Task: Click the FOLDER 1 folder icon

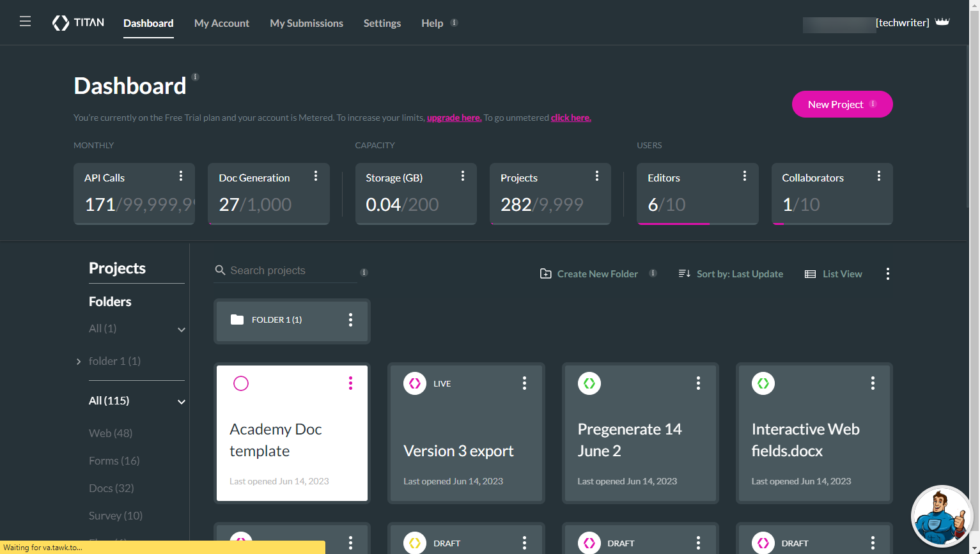Action: click(x=237, y=319)
